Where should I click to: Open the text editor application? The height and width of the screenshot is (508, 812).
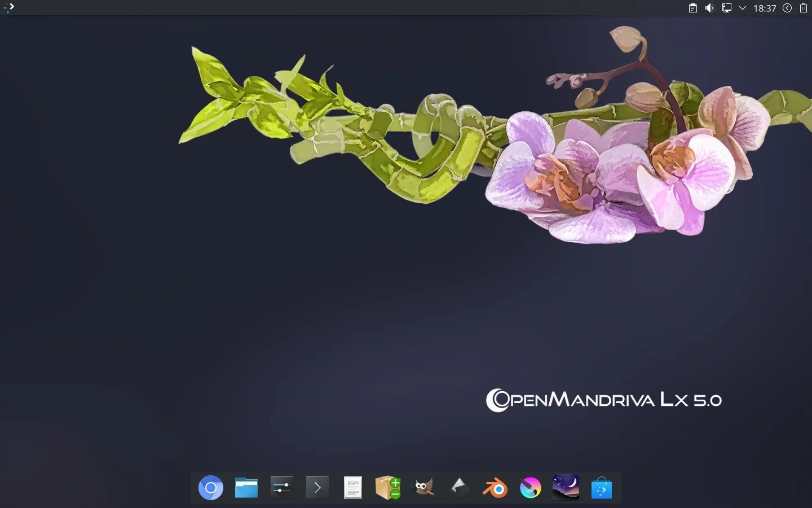352,487
